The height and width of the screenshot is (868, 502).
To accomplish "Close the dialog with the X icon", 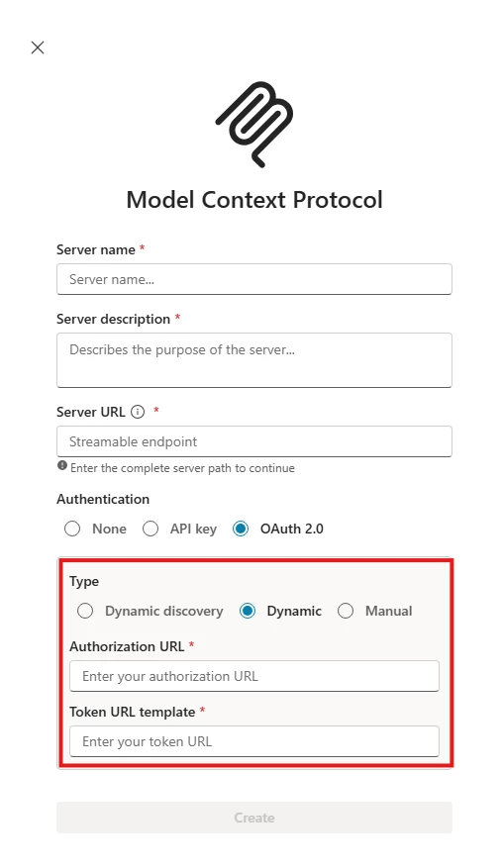I will [x=38, y=48].
